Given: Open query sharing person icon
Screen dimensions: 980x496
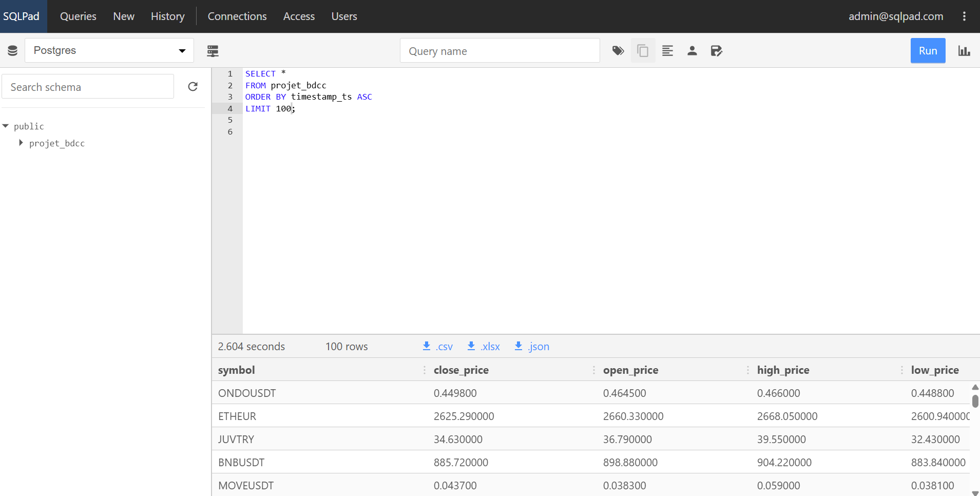Looking at the screenshot, I should tap(692, 51).
